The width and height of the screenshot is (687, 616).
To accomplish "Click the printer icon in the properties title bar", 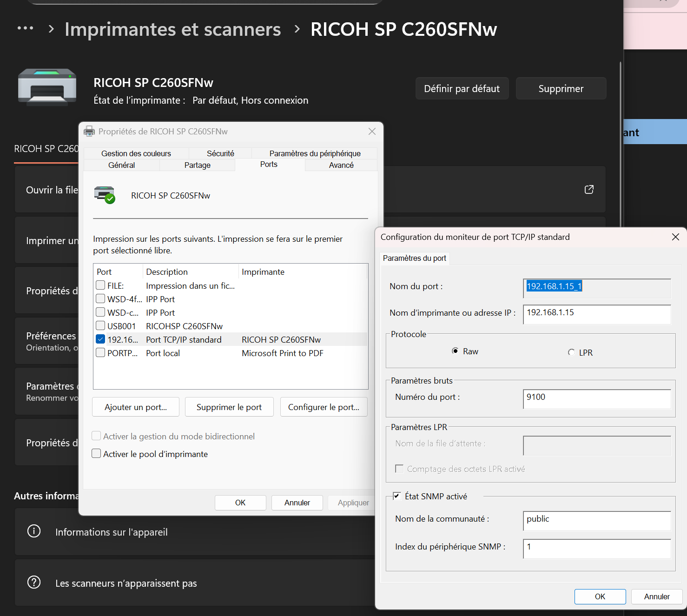I will click(89, 131).
